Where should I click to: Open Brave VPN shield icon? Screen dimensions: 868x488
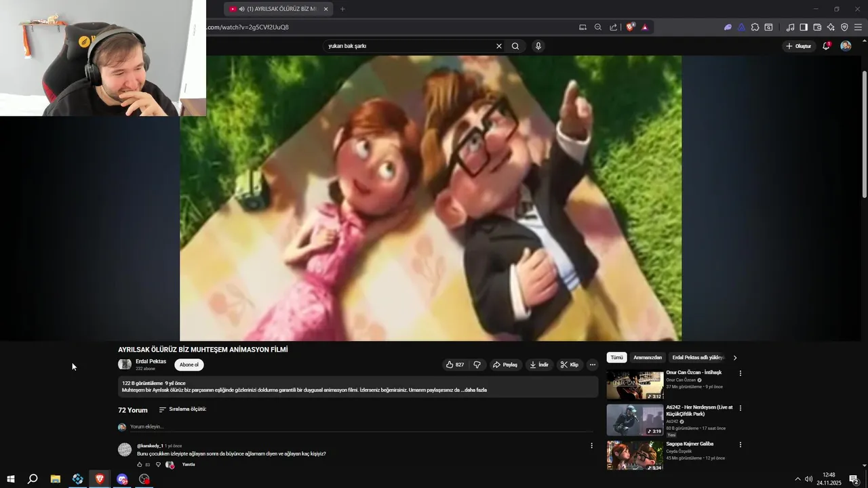[x=844, y=27]
